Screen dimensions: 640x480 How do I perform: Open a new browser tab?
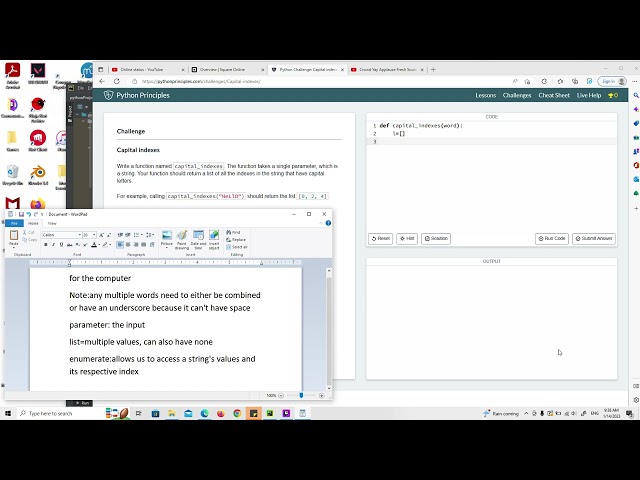point(433,70)
